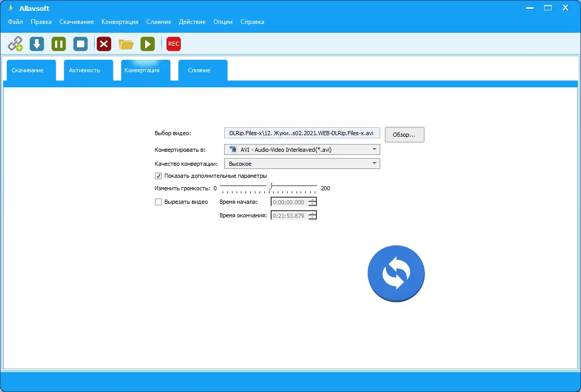This screenshot has height=392, width=581.
Task: Increase Время начала with up arrow
Action: (x=313, y=200)
